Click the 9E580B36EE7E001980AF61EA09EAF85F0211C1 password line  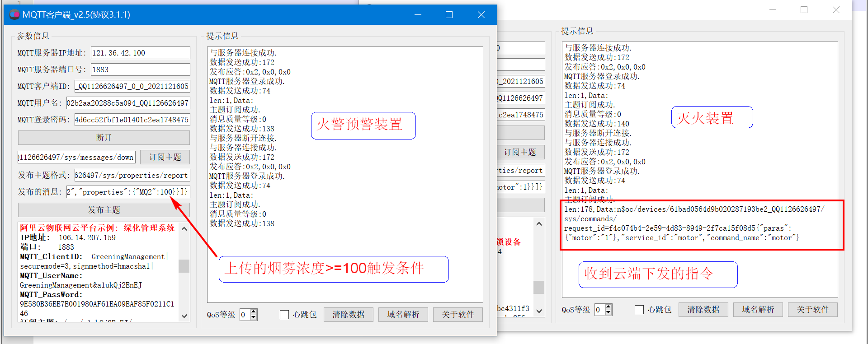(x=97, y=304)
